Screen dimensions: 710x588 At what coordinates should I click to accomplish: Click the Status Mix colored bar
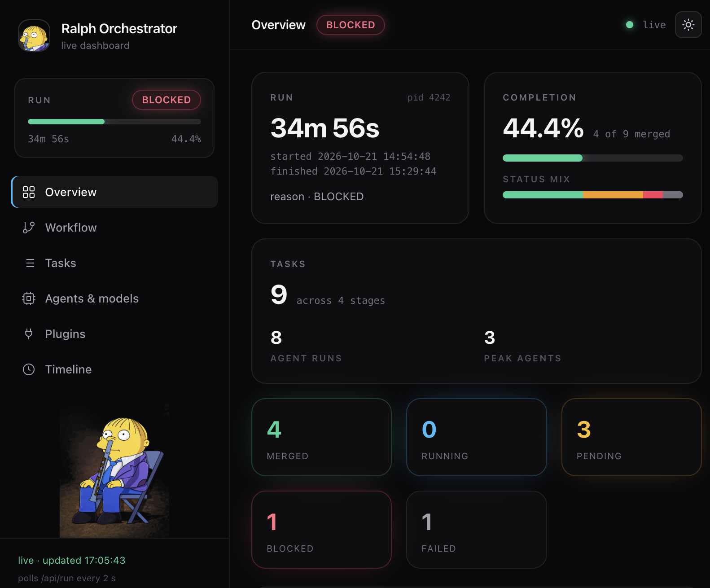[593, 195]
